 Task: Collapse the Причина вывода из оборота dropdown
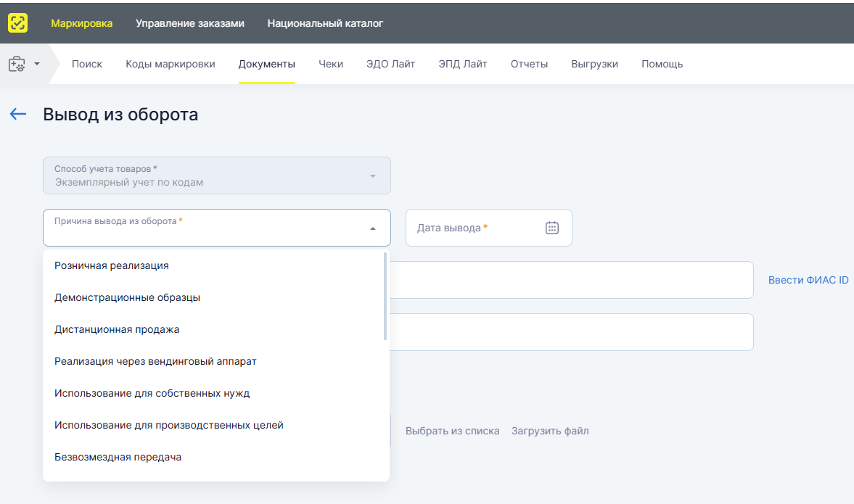pyautogui.click(x=373, y=228)
